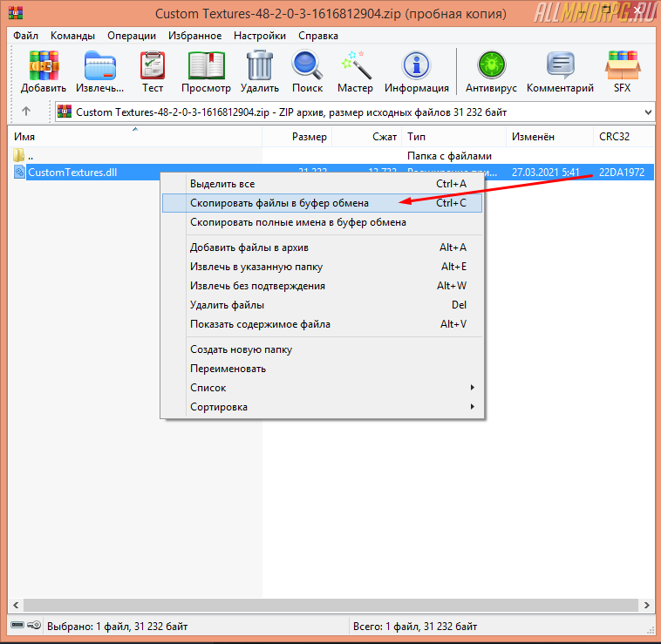This screenshot has height=644, width=661.
Task: Open the Настройки menu
Action: coord(260,36)
